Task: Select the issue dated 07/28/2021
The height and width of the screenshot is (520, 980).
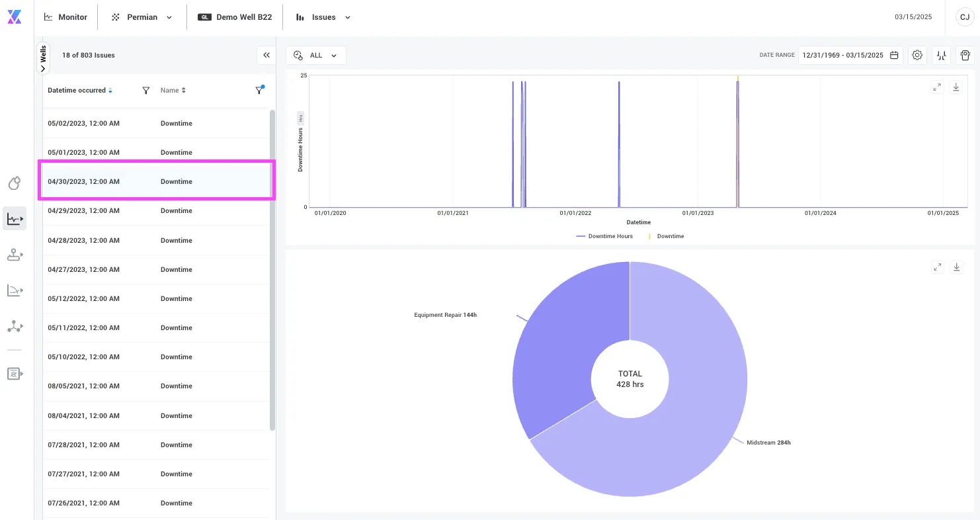Action: click(x=157, y=445)
